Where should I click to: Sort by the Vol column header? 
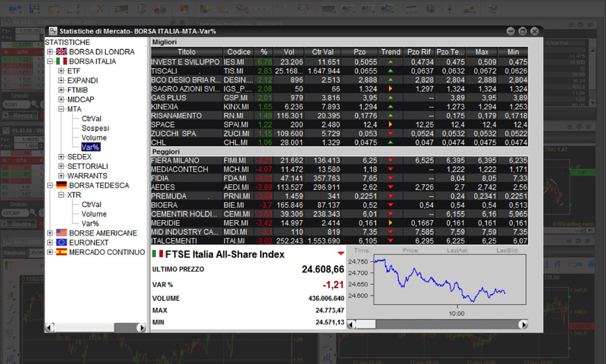pyautogui.click(x=289, y=52)
